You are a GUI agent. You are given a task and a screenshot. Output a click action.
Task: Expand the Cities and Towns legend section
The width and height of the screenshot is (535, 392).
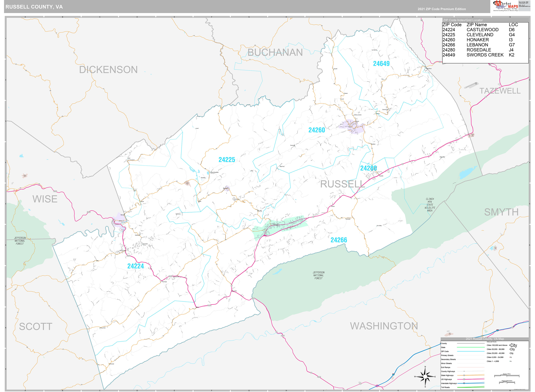(492, 342)
